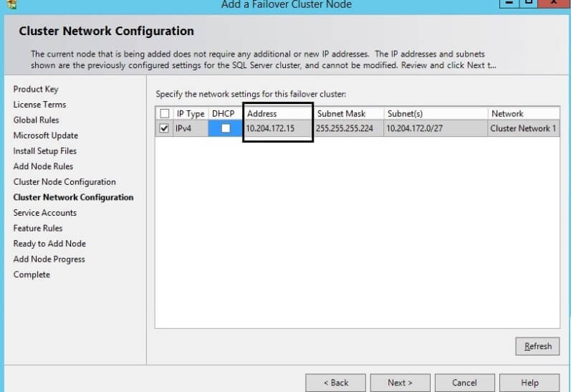This screenshot has width=571, height=392.
Task: Click the IP Type column header
Action: 191,114
